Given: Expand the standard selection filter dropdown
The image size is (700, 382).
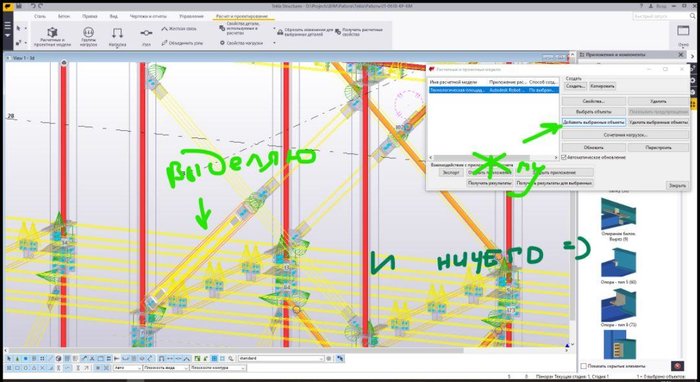Looking at the screenshot, I should click(281, 358).
